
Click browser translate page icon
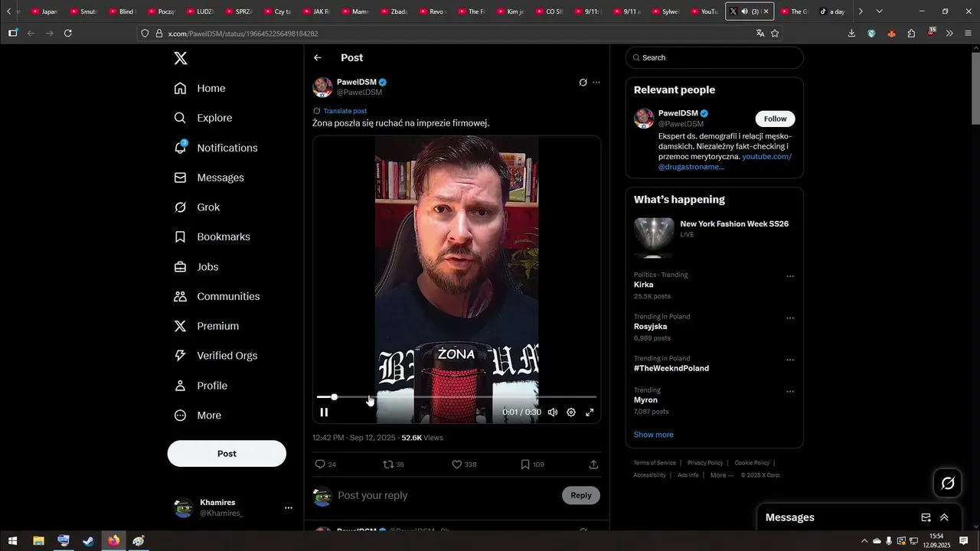tap(760, 34)
